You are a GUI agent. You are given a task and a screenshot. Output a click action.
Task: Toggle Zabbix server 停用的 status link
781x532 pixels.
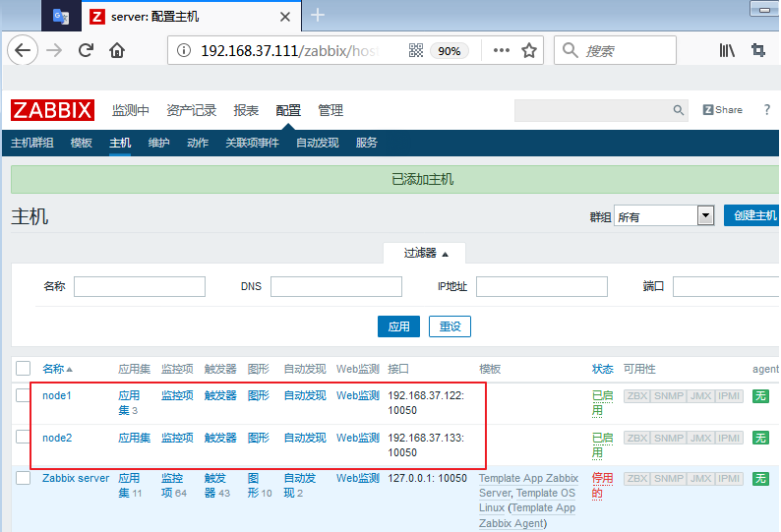pyautogui.click(x=602, y=486)
